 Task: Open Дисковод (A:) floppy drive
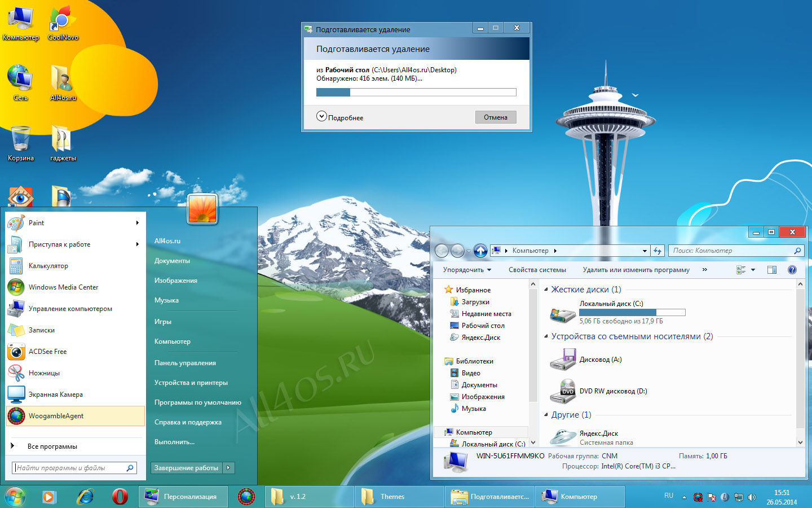pyautogui.click(x=586, y=360)
